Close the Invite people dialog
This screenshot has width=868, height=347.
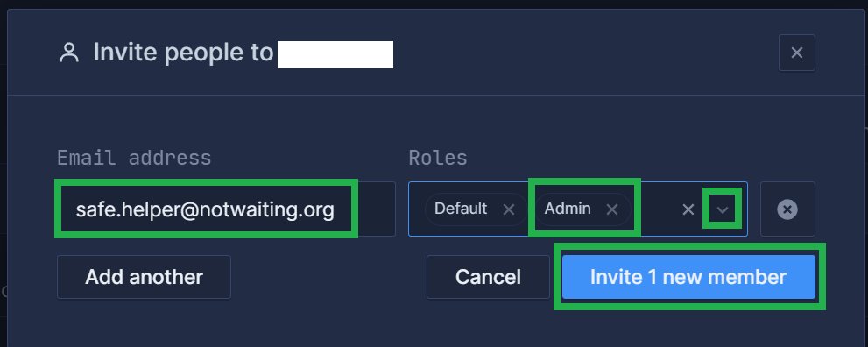796,53
